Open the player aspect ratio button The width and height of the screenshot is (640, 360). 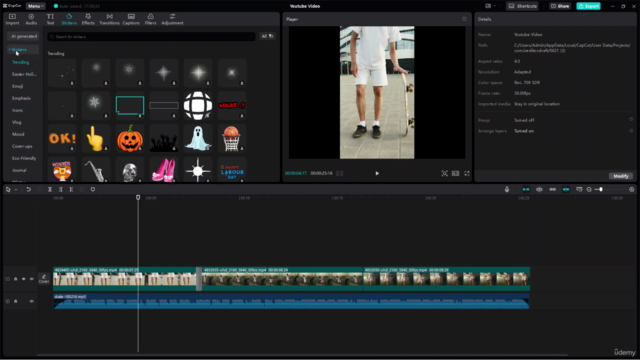click(456, 173)
